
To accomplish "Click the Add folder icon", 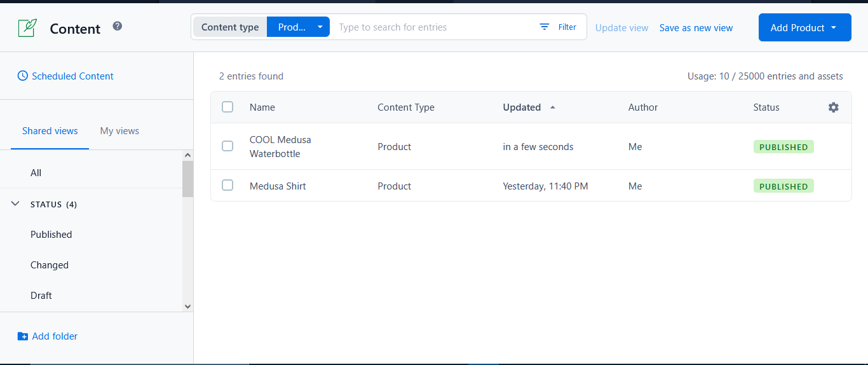I will tap(23, 336).
